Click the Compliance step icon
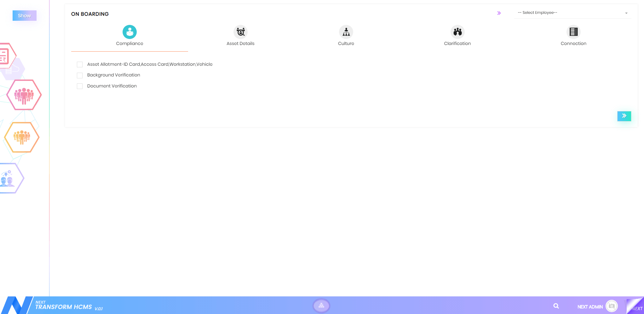The image size is (644, 314). 129,32
